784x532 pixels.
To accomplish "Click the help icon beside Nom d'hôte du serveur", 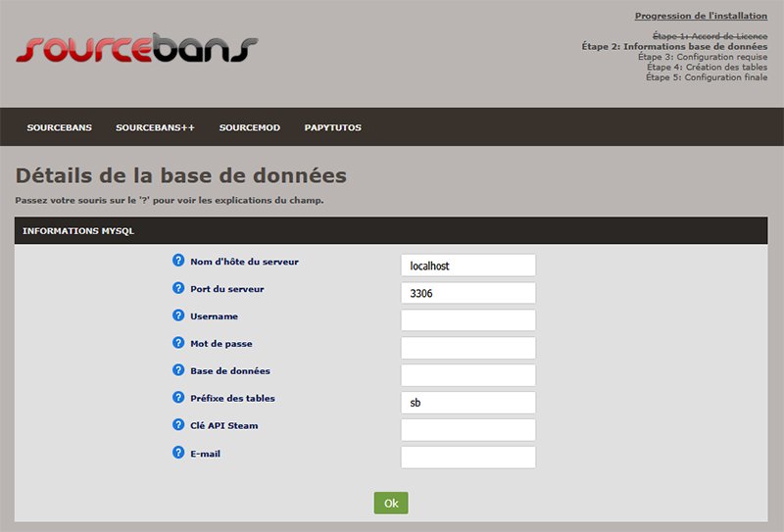I will [178, 261].
